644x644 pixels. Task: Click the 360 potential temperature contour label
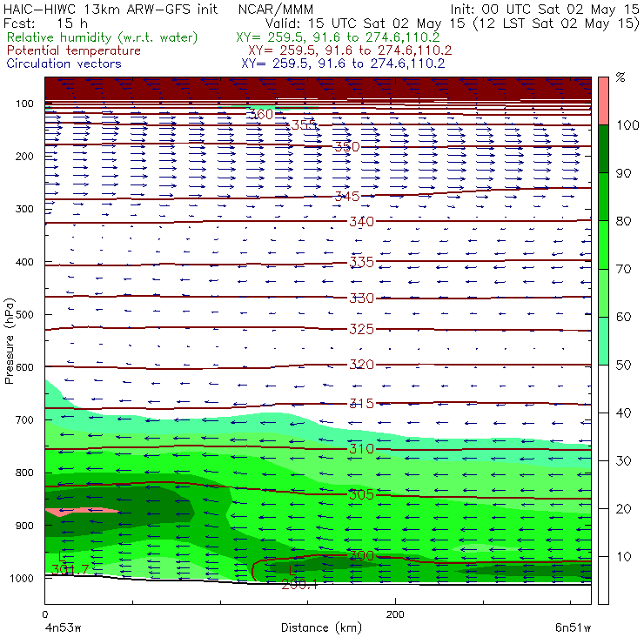(x=260, y=114)
